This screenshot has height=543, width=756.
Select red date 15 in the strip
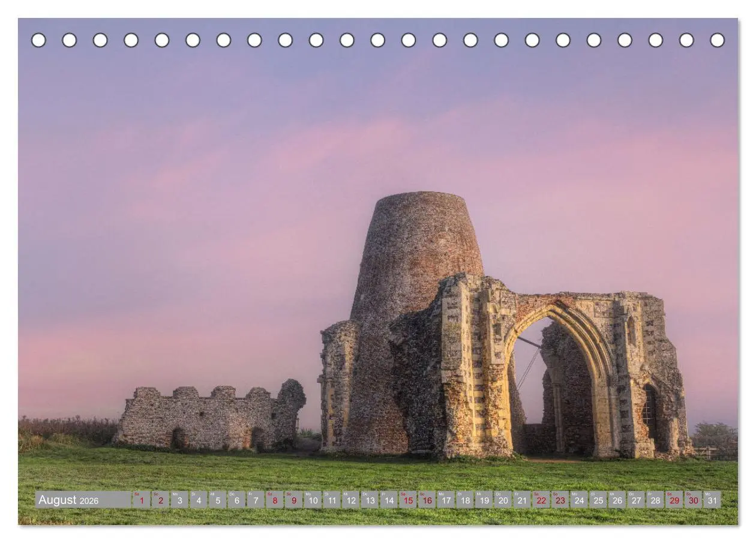408,500
